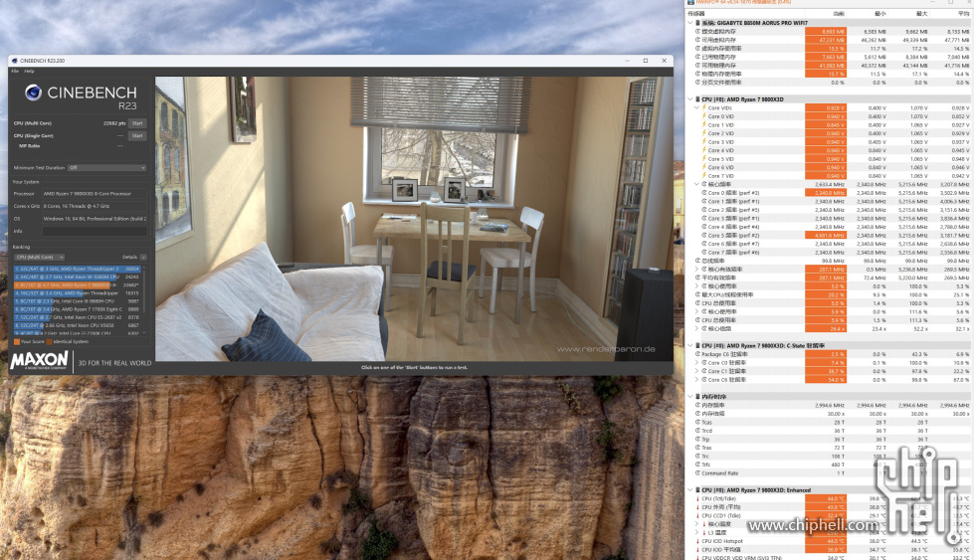Click the chip icon in the 内存时序 header
The width and height of the screenshot is (974, 560).
tap(697, 396)
